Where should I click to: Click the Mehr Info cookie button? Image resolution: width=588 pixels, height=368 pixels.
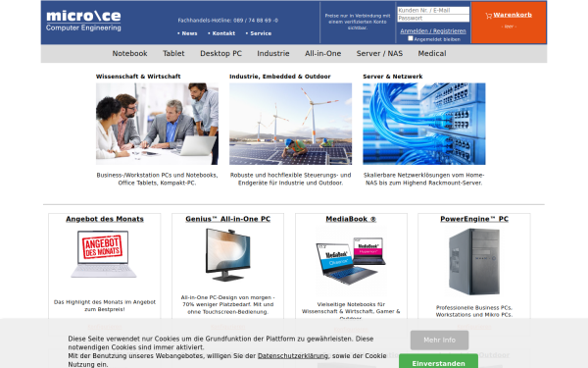click(439, 341)
